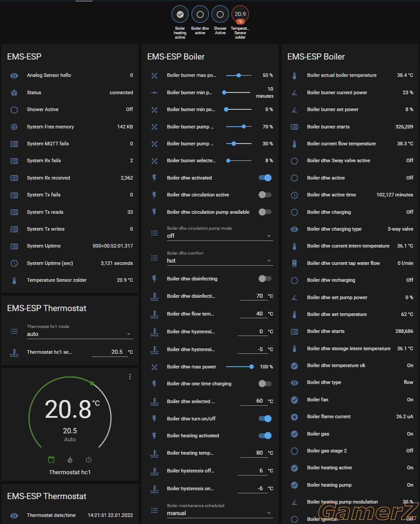The height and width of the screenshot is (524, 420).
Task: Click the Boiler heating temperature 80 field
Action: click(x=254, y=453)
